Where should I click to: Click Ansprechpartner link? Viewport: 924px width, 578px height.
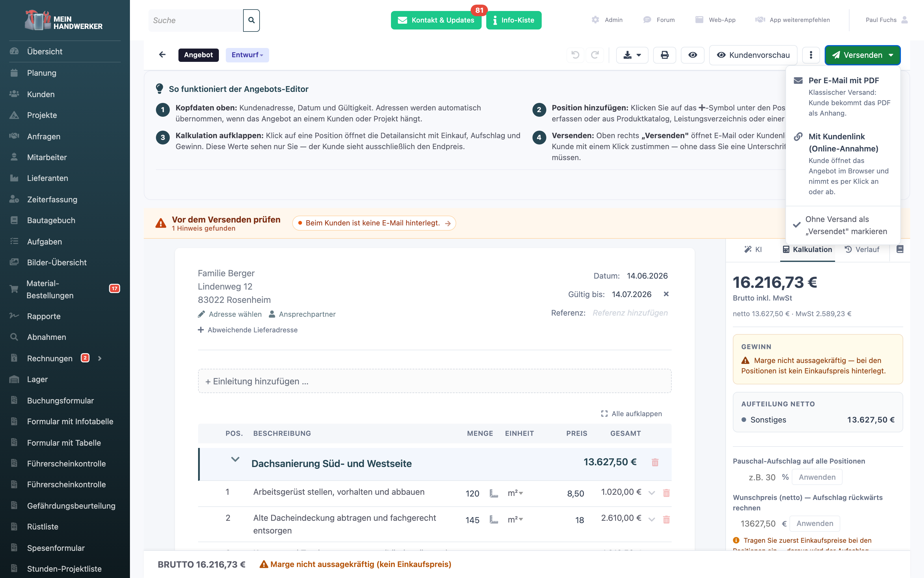[302, 314]
